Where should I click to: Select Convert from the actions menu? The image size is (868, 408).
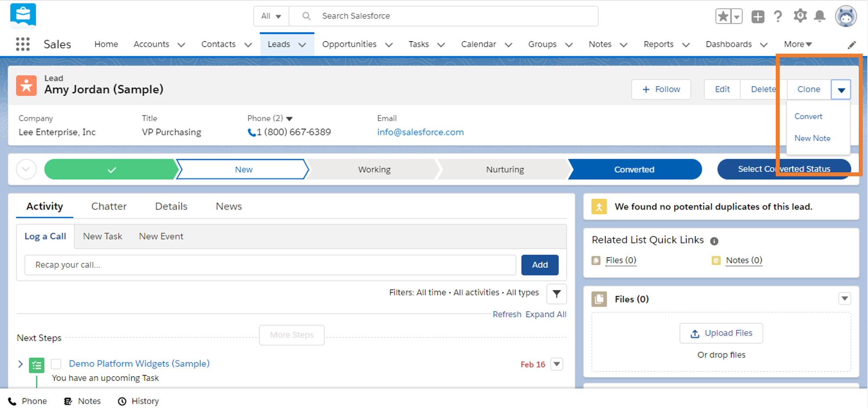(808, 117)
